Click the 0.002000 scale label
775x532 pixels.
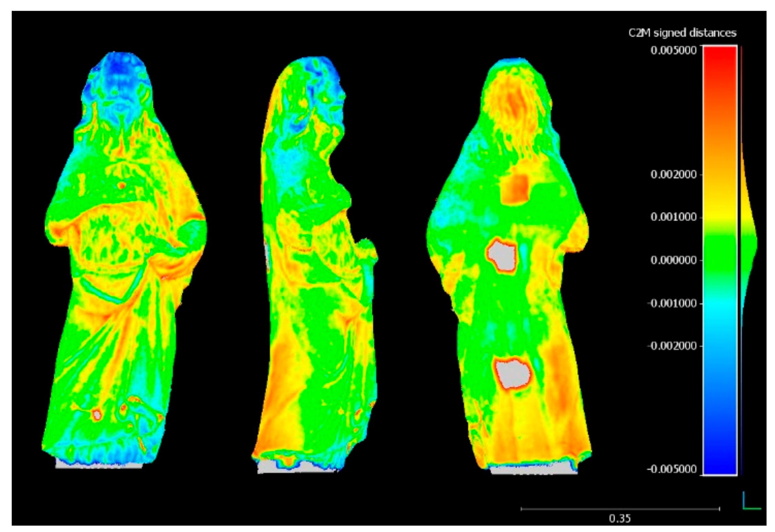pyautogui.click(x=673, y=175)
